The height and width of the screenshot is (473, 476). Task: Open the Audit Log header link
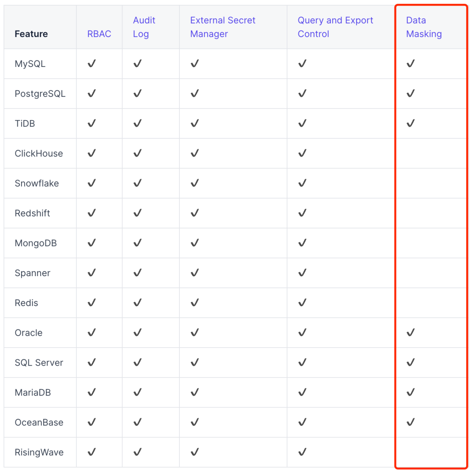[x=144, y=27]
